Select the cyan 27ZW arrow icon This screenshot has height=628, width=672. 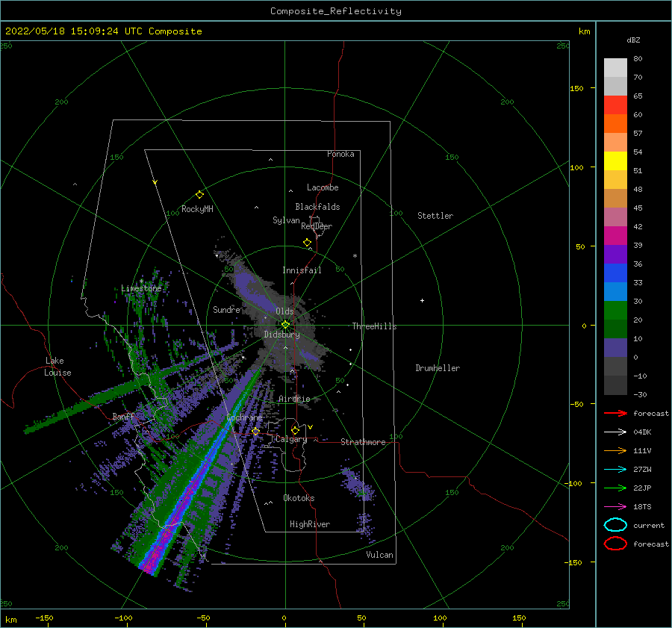pos(615,470)
